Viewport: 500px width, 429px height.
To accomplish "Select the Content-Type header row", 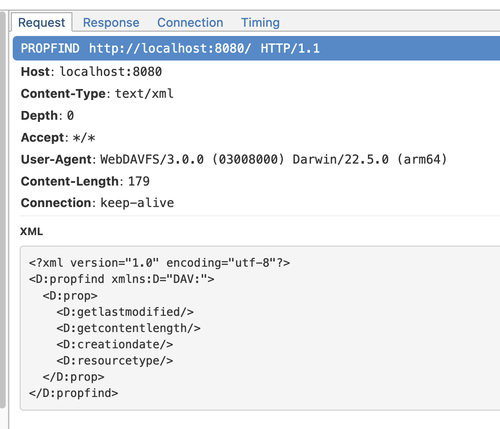I will 256,94.
